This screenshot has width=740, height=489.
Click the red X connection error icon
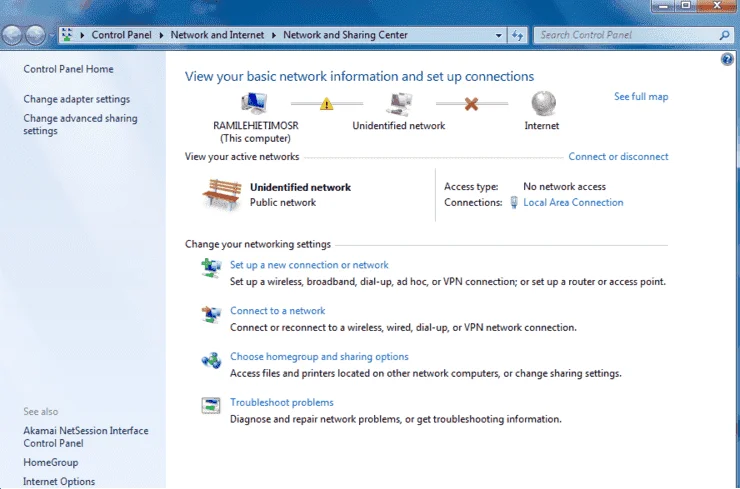point(471,104)
